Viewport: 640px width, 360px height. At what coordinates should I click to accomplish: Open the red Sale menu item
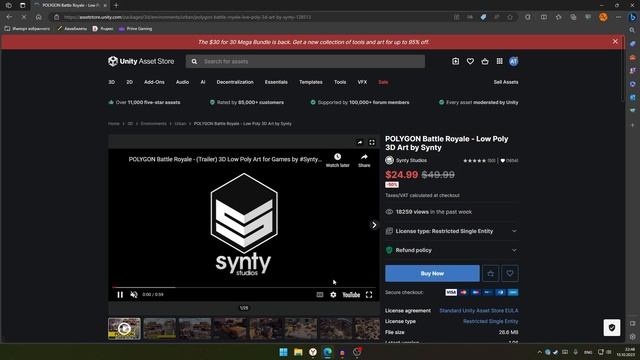click(383, 82)
